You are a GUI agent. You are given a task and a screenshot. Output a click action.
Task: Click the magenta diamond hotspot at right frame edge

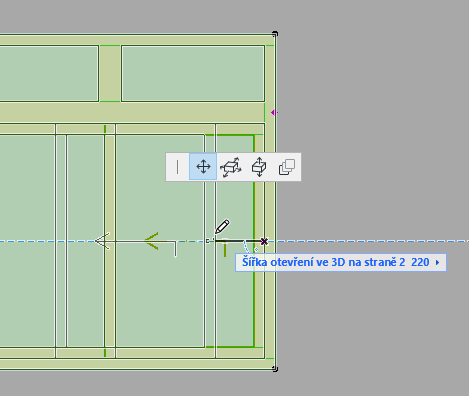(274, 113)
